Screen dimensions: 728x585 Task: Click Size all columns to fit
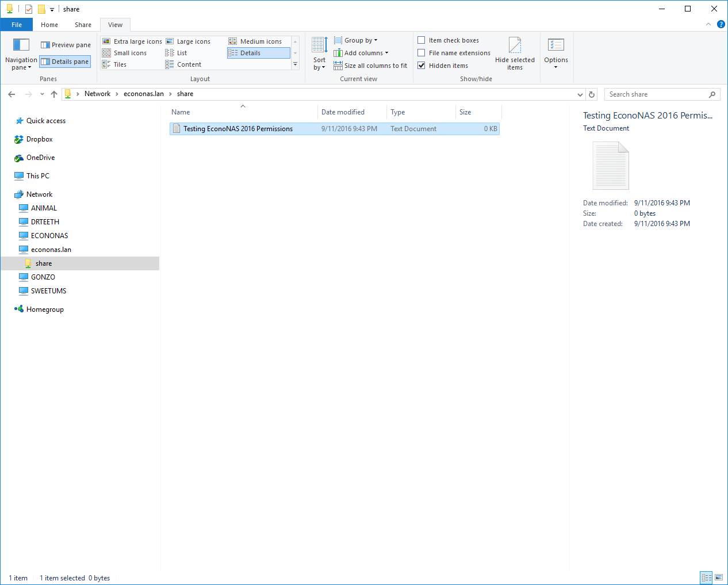pyautogui.click(x=370, y=66)
